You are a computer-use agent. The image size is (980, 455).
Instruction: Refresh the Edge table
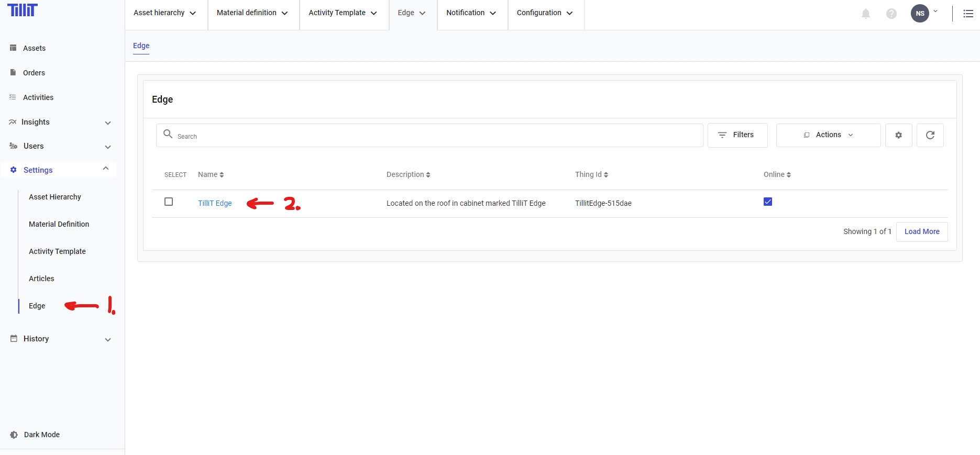(930, 135)
